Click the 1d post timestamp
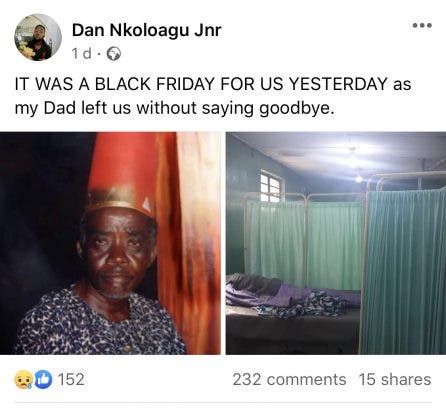This screenshot has height=410, width=446. [81, 54]
